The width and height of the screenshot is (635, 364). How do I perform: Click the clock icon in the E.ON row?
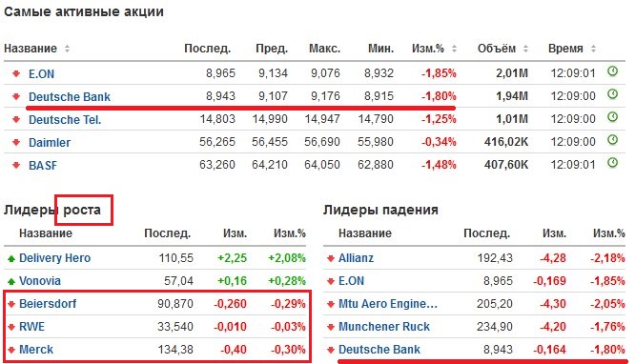tap(613, 71)
